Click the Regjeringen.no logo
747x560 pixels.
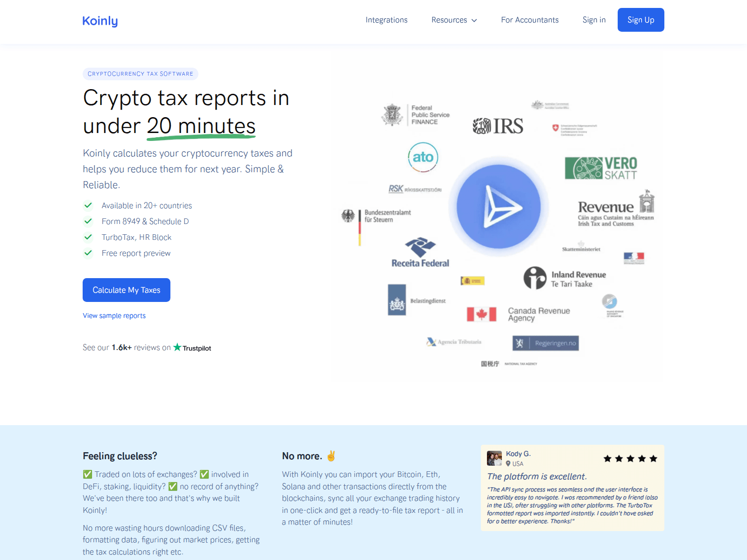click(x=546, y=343)
